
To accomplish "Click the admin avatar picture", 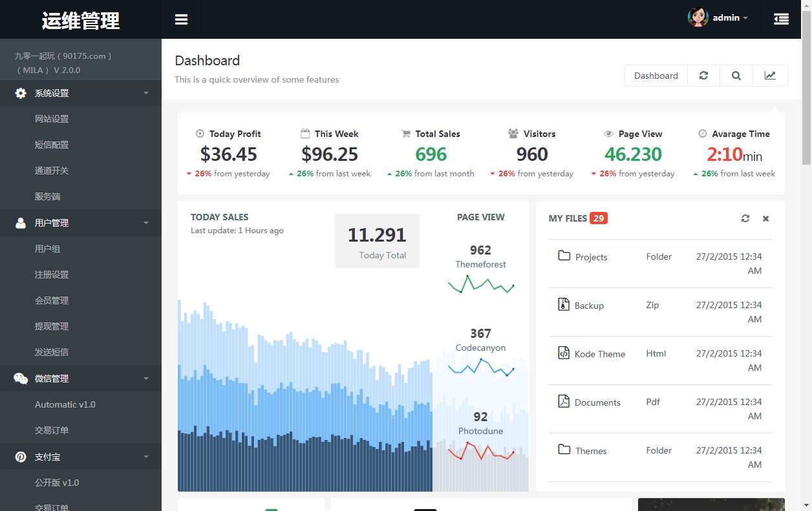I will click(698, 17).
